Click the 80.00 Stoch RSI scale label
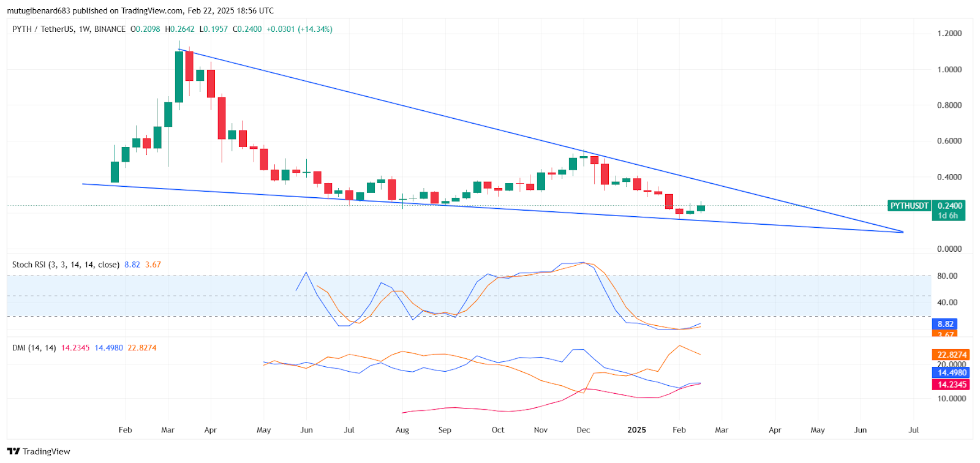Image resolution: width=980 pixels, height=463 pixels. point(947,276)
